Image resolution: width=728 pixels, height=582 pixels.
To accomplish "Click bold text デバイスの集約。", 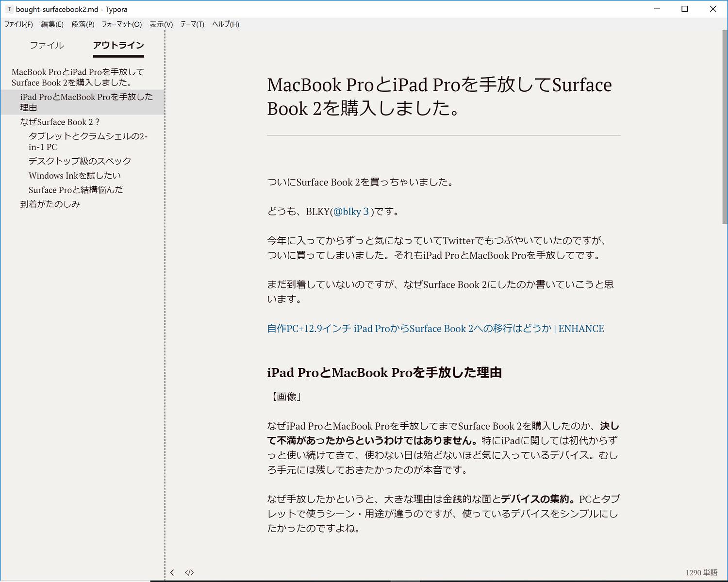I will click(540, 499).
